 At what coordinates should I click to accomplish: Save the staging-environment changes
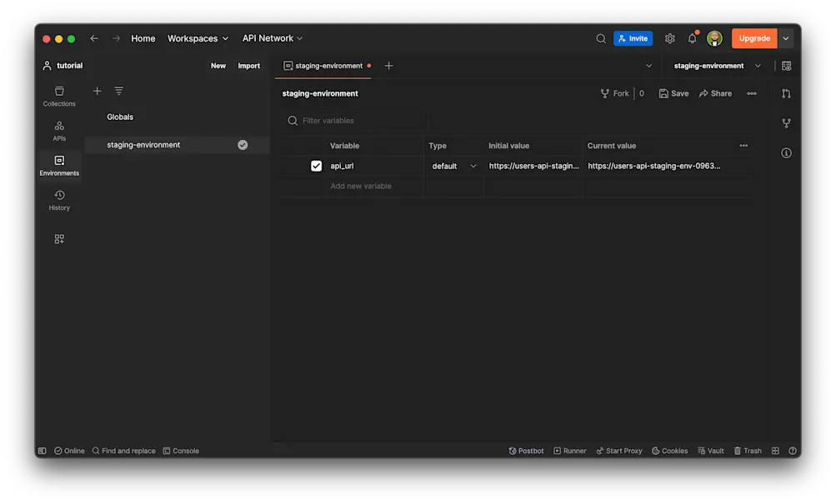click(673, 92)
